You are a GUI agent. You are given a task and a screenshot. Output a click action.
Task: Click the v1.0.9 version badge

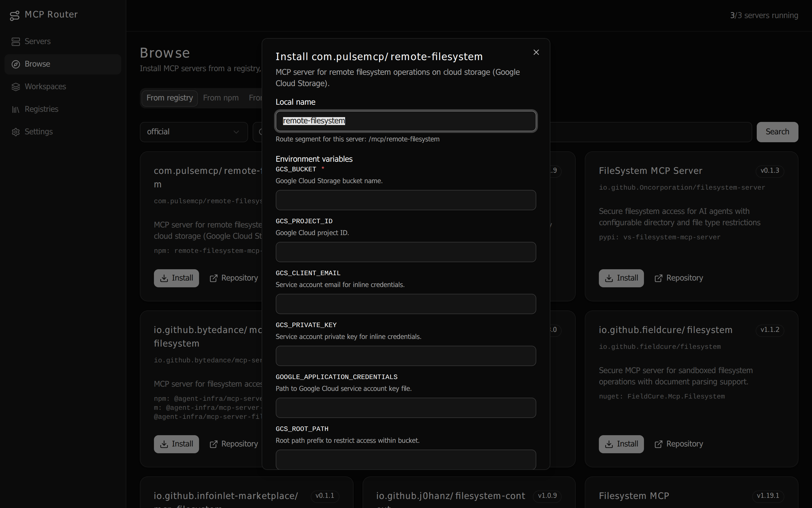pyautogui.click(x=547, y=496)
